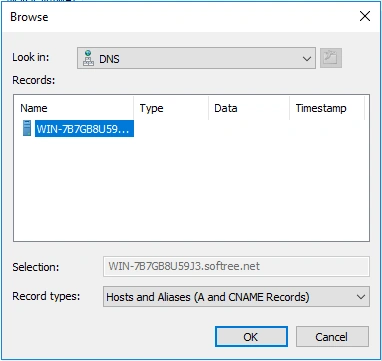Click the server icon beside WIN-7B7GB8U59
The width and height of the screenshot is (382, 361).
click(27, 128)
